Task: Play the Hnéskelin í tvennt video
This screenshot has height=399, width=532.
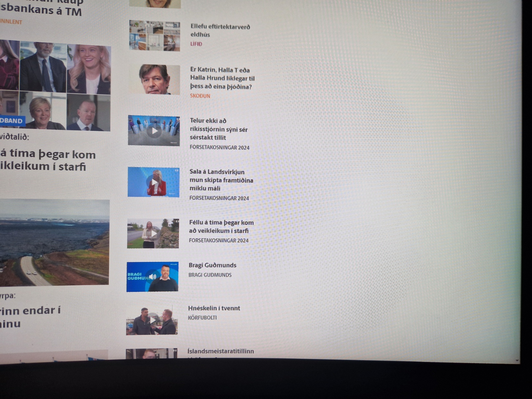Action: (x=152, y=320)
